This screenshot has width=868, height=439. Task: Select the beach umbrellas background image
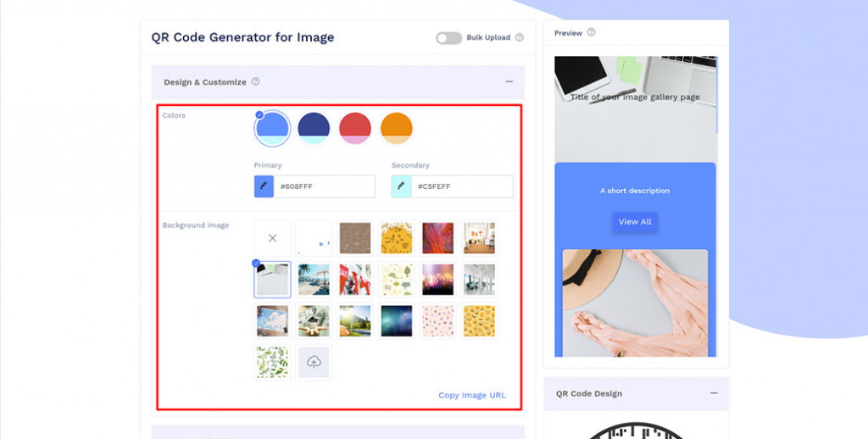coord(314,280)
